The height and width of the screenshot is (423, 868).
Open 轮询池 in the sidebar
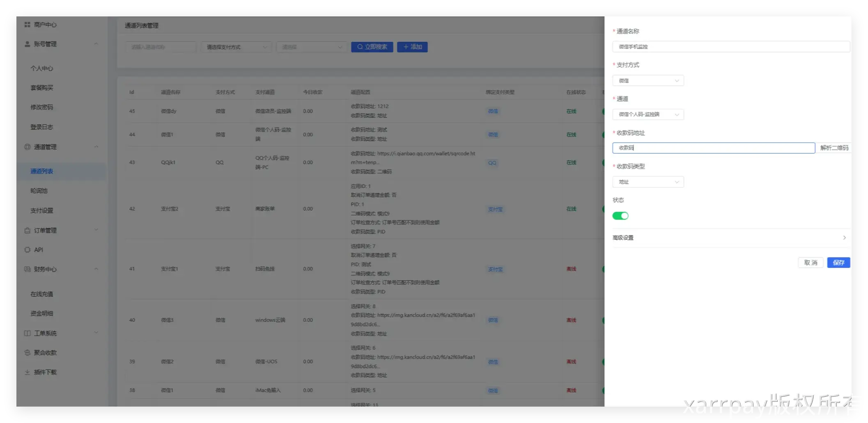point(39,191)
